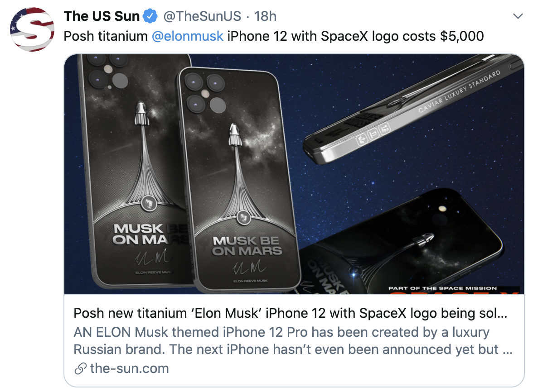Click the link chain icon beside the-sun.com
This screenshot has width=533, height=392.
coord(80,369)
